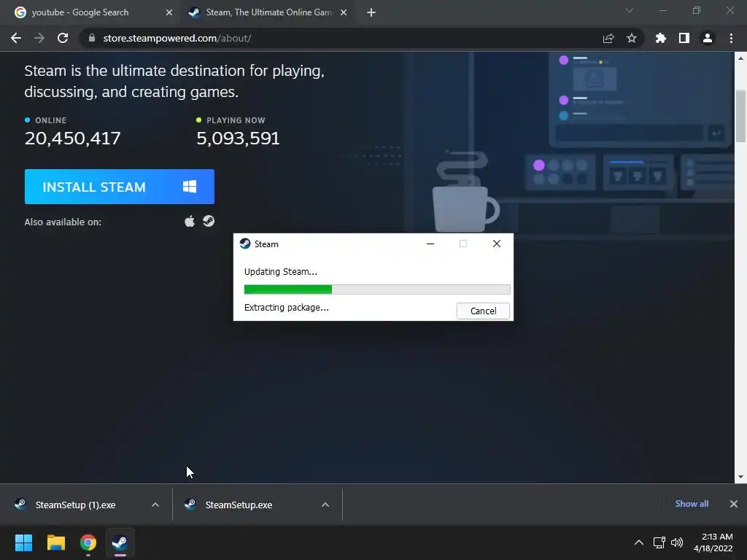Open the clock showing 2:13 AM

point(713,542)
